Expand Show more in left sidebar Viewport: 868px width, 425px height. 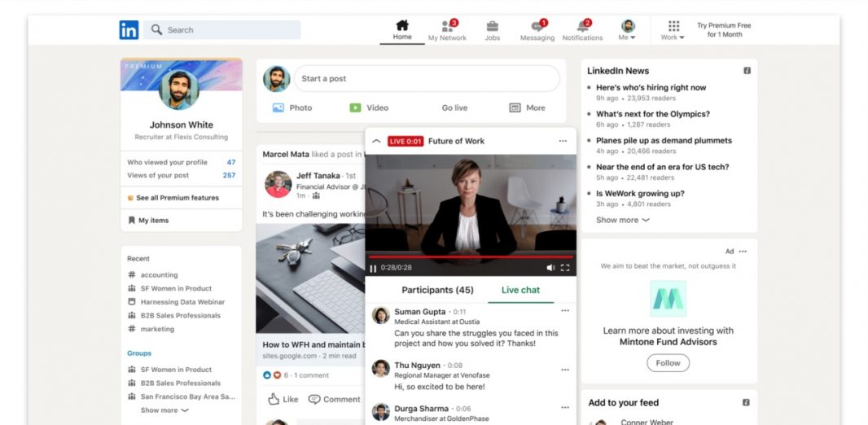pyautogui.click(x=164, y=410)
